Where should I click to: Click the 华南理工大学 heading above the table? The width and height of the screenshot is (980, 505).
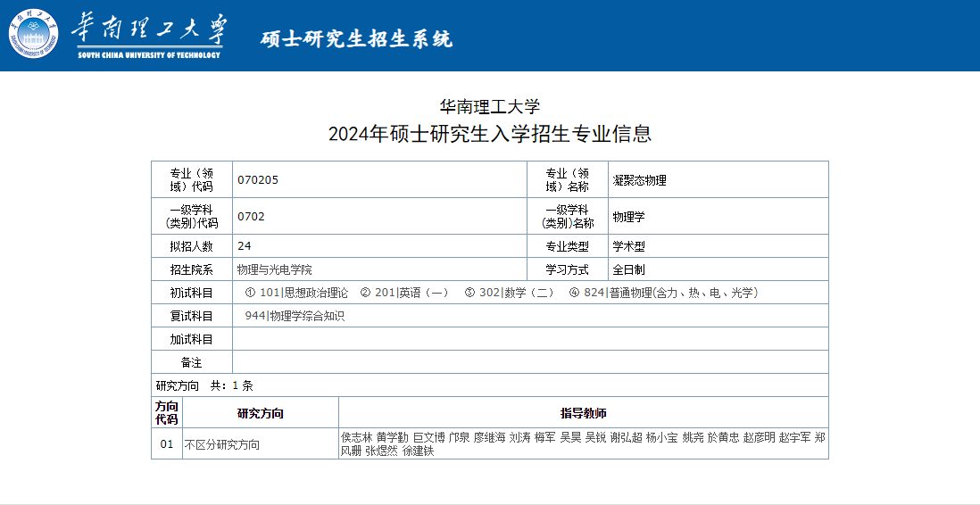(490, 107)
